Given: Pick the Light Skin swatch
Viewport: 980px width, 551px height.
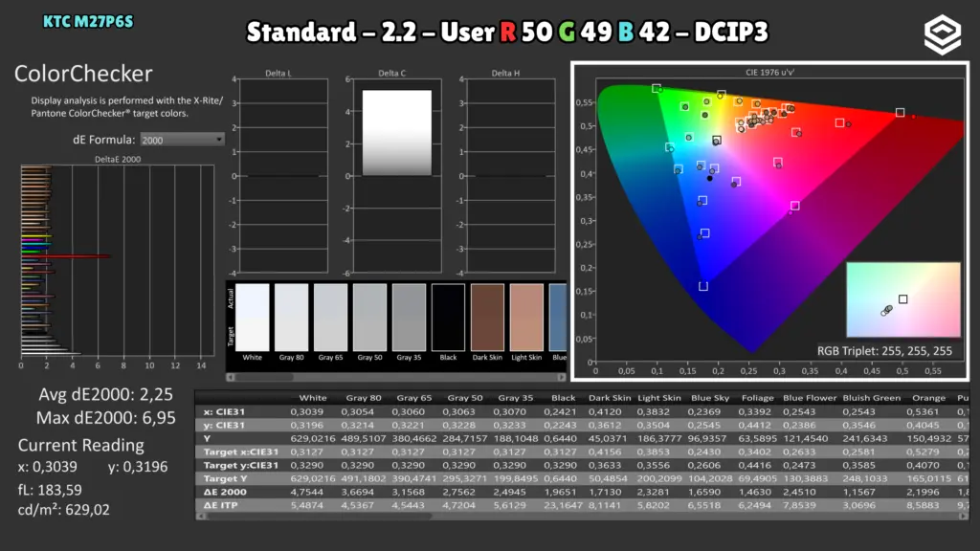Looking at the screenshot, I should (526, 318).
